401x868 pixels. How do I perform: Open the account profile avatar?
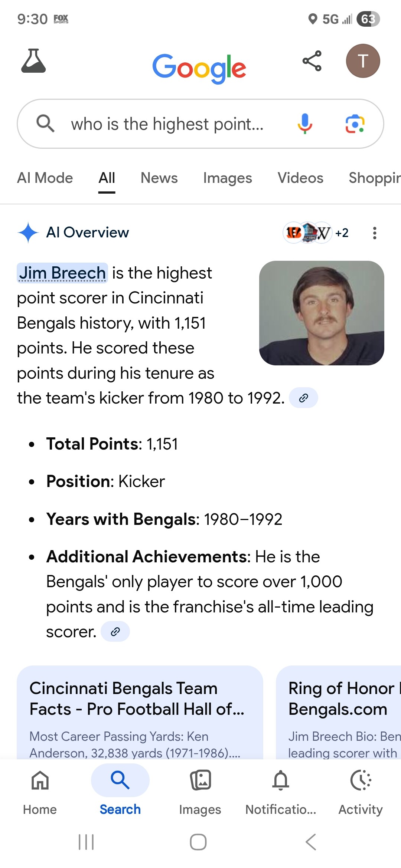(x=363, y=61)
